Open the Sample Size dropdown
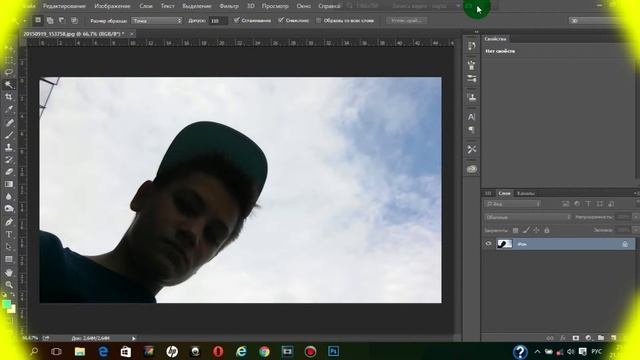Viewport: 640px width, 360px height. coord(157,20)
